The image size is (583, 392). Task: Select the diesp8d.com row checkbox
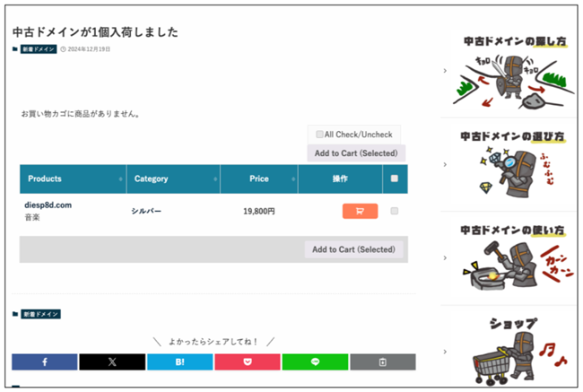pyautogui.click(x=395, y=212)
